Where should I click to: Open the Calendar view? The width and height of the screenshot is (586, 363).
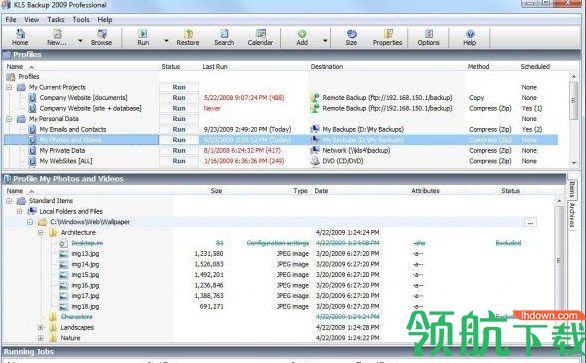click(260, 38)
